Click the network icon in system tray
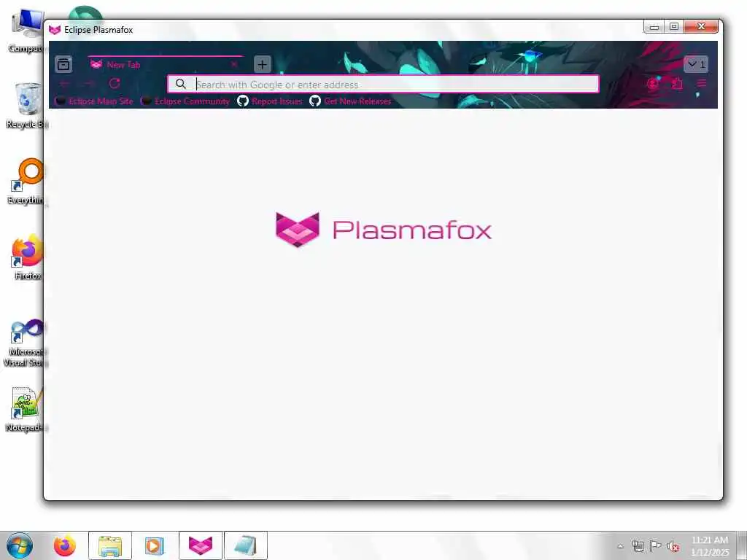This screenshot has width=747, height=560. (x=638, y=546)
